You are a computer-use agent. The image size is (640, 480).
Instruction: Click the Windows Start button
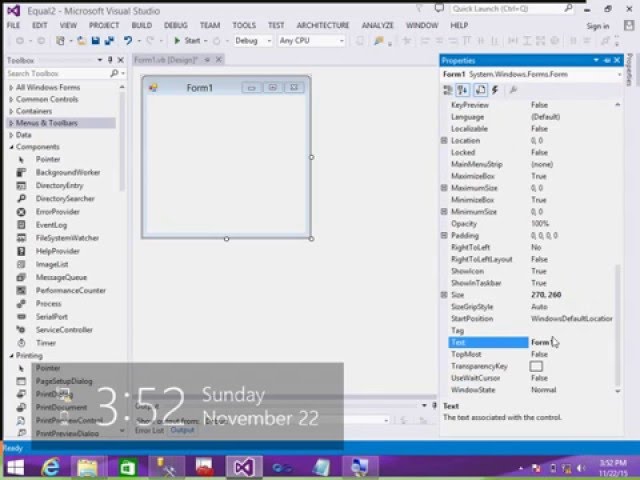(16, 467)
